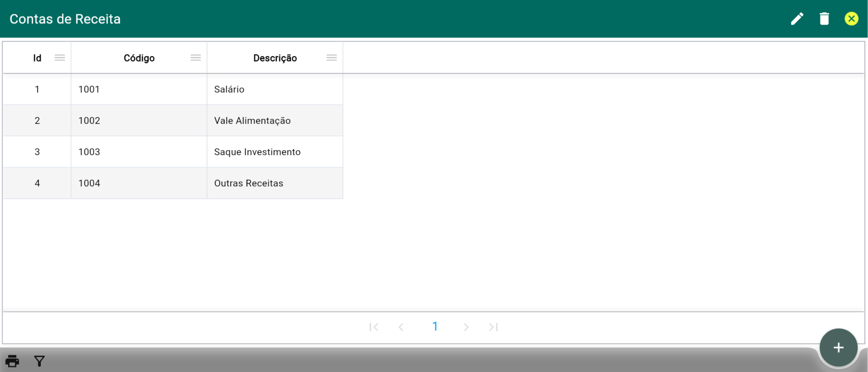The height and width of the screenshot is (372, 868).
Task: Go to the previous page
Action: 401,327
